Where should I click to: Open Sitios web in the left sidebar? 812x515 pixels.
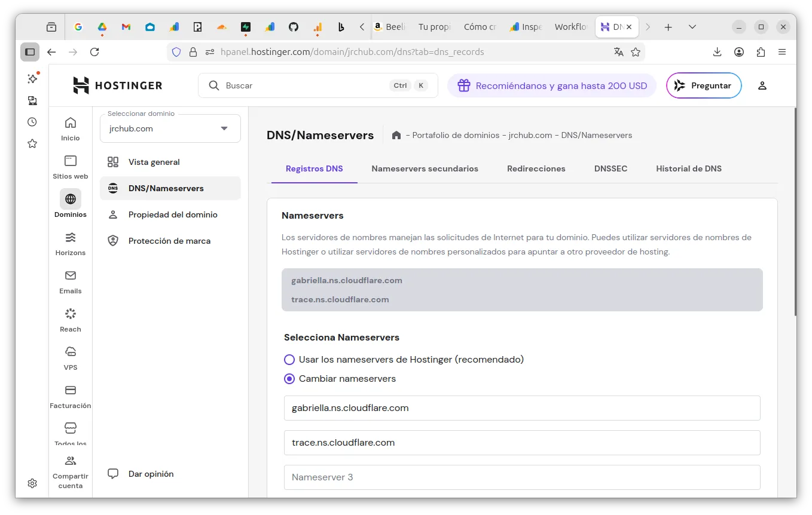click(71, 167)
